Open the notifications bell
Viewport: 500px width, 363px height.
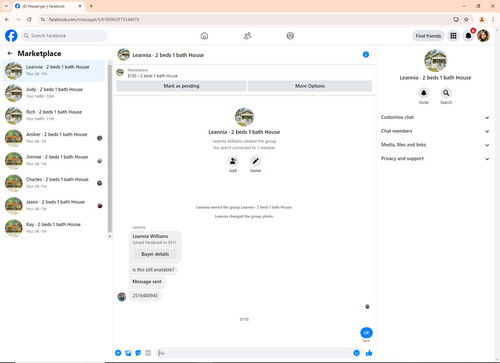pos(468,36)
